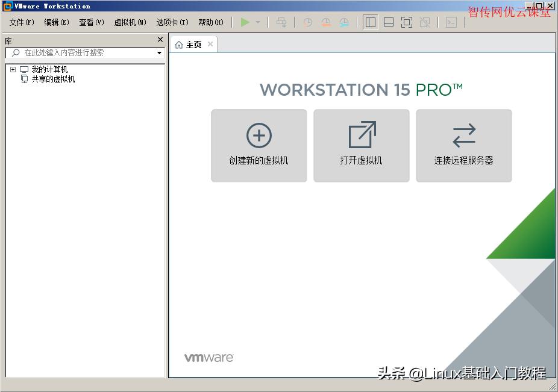The height and width of the screenshot is (392, 558).
Task: Toggle the thumbnail bar view icon
Action: (x=389, y=22)
